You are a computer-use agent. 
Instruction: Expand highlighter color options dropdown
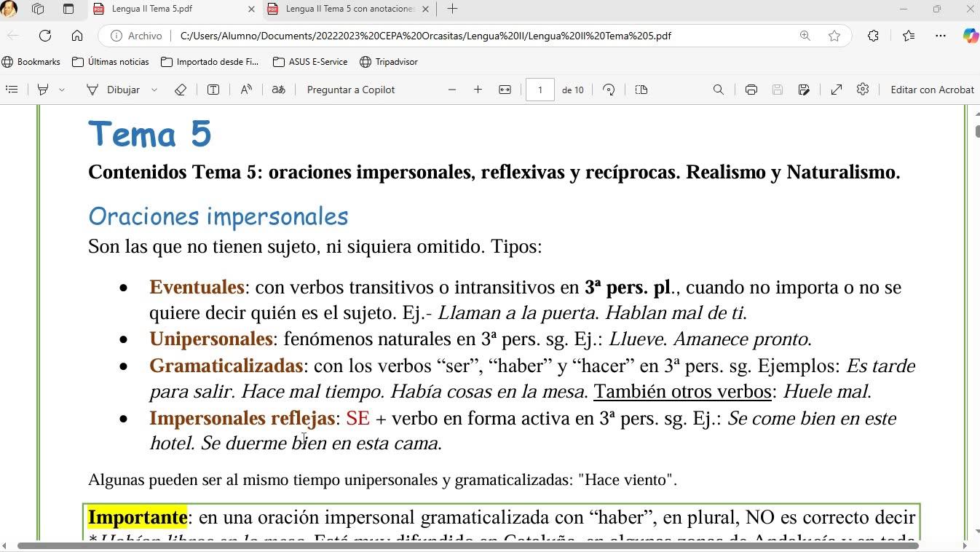pos(62,90)
